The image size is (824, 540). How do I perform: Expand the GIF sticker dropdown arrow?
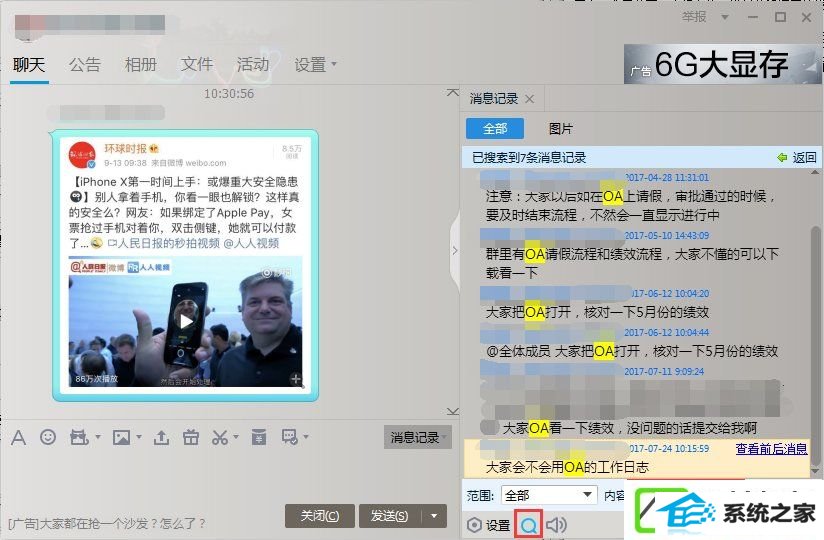(x=98, y=437)
